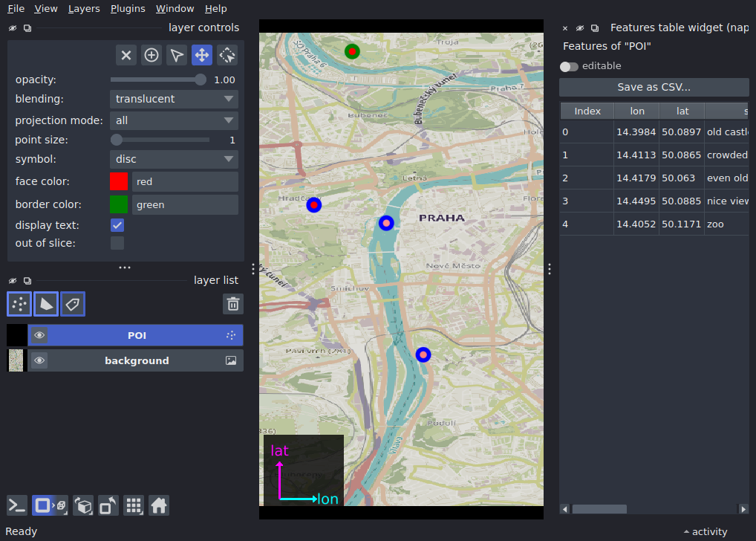756x541 pixels.
Task: Uncheck the display text checkbox
Action: (x=117, y=225)
